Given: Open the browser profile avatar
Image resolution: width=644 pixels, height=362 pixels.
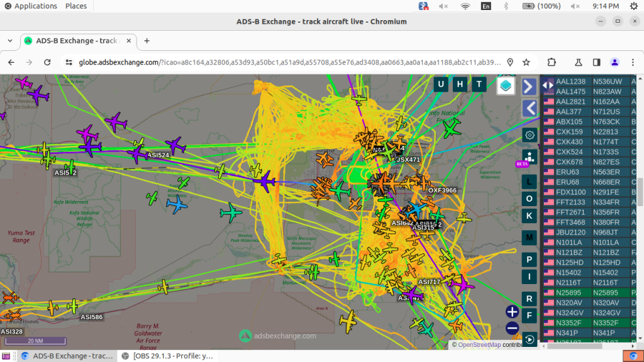Looking at the screenshot, I should 614,62.
